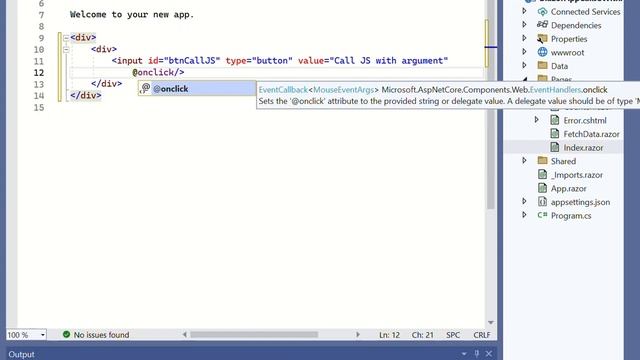Viewport: 640px width, 360px height.
Task: Expand the Dependencies node
Action: (524, 25)
